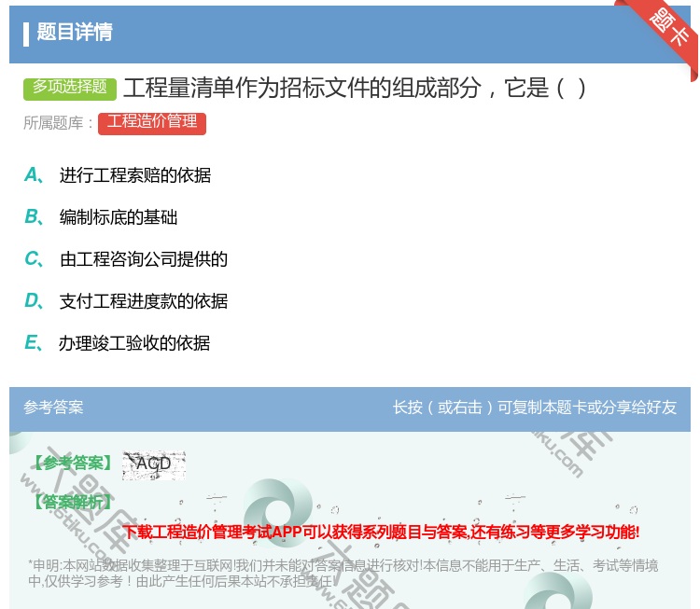The image size is (700, 609).
Task: Click the 【答案解析】 green label
Action: 73,502
